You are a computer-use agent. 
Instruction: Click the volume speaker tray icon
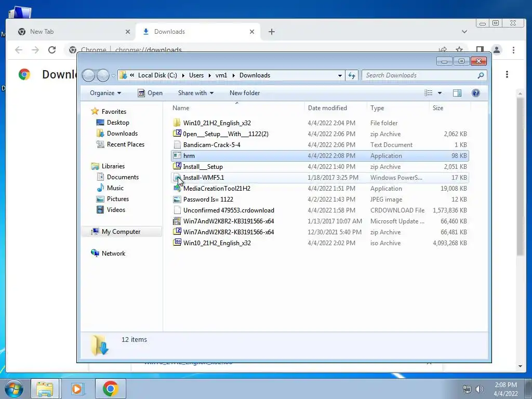click(x=479, y=389)
